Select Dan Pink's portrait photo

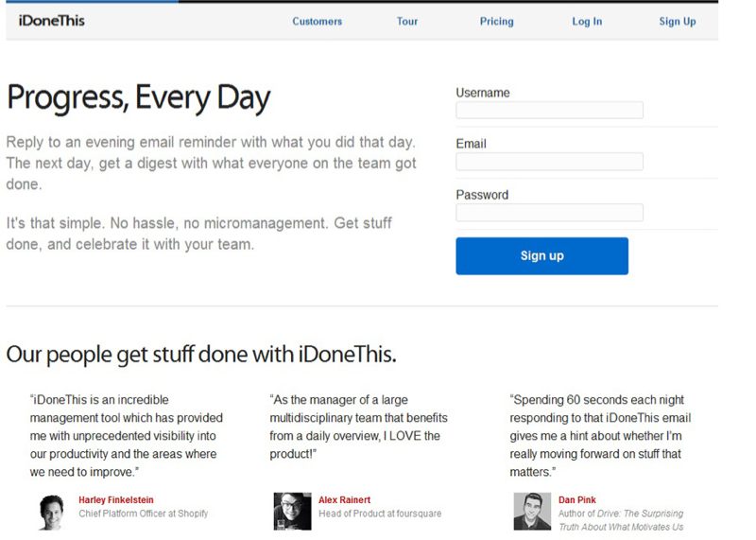pos(532,512)
